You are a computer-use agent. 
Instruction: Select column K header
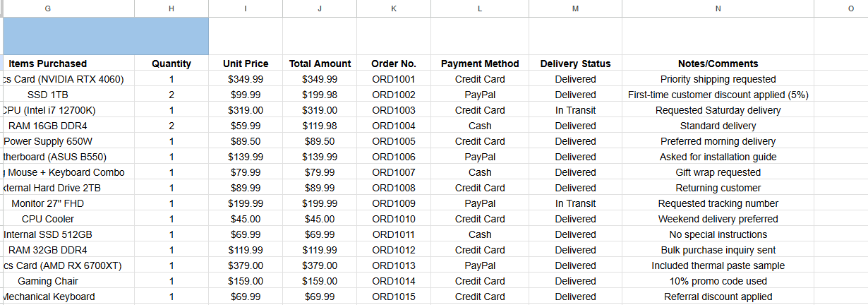point(394,8)
